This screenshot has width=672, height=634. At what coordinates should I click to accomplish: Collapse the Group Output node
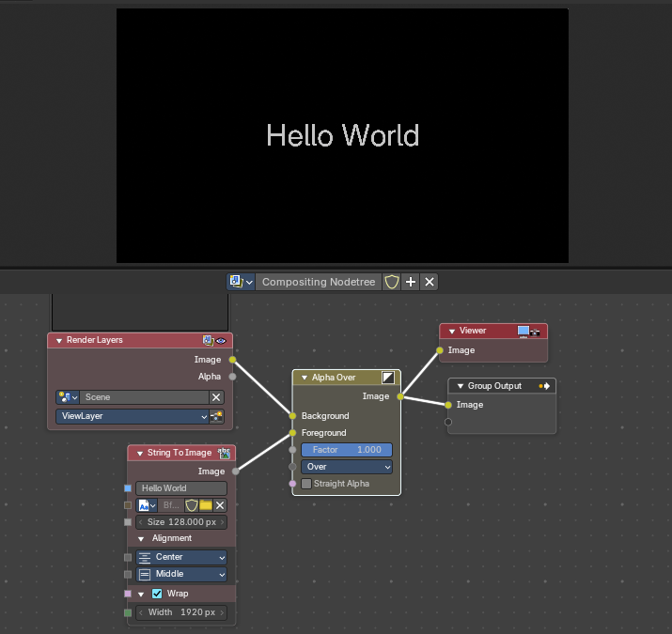461,386
